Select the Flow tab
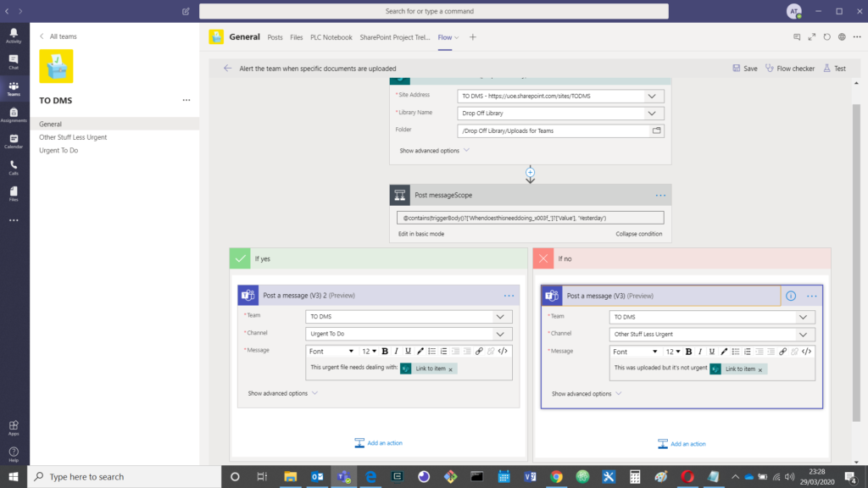Image resolution: width=868 pixels, height=488 pixels. click(444, 37)
